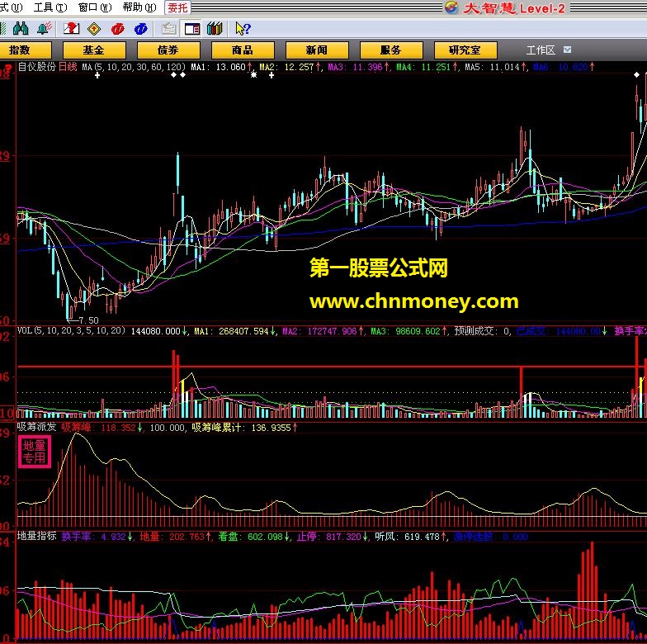Click the 委托 trading button

click(x=178, y=7)
